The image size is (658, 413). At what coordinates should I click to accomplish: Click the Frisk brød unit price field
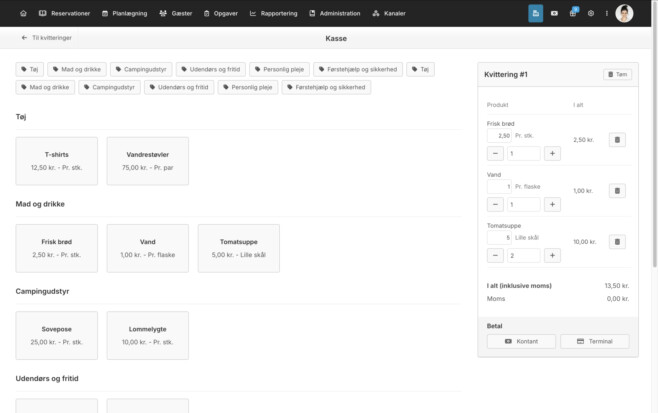pyautogui.click(x=499, y=136)
